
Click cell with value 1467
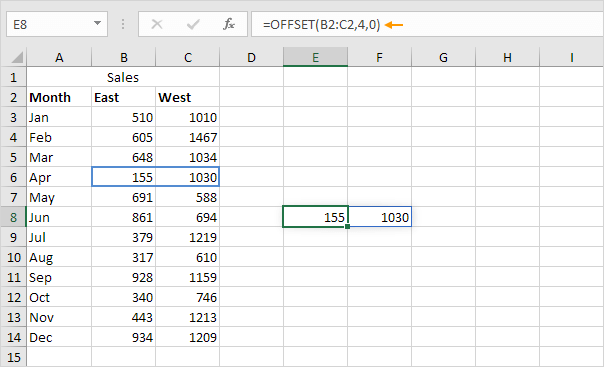click(188, 137)
